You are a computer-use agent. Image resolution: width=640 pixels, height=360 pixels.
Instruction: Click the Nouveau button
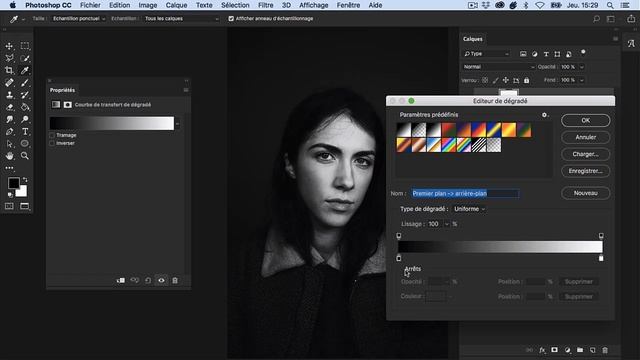(x=586, y=193)
